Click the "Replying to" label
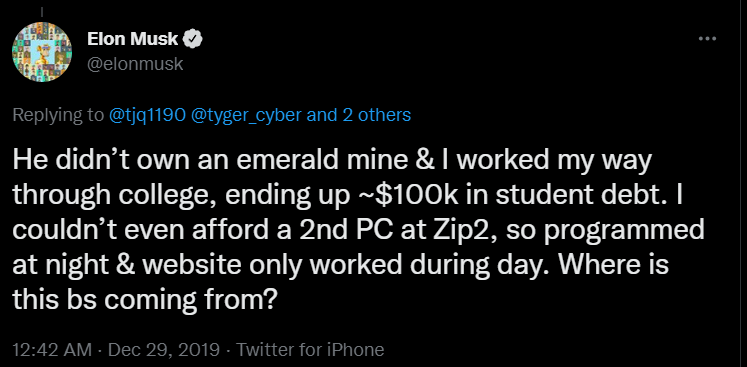 pyautogui.click(x=58, y=115)
